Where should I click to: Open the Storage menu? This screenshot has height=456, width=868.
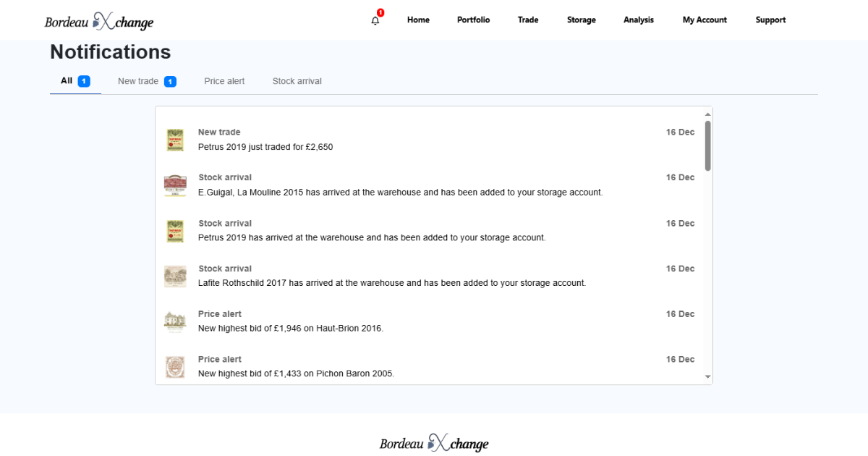(582, 20)
